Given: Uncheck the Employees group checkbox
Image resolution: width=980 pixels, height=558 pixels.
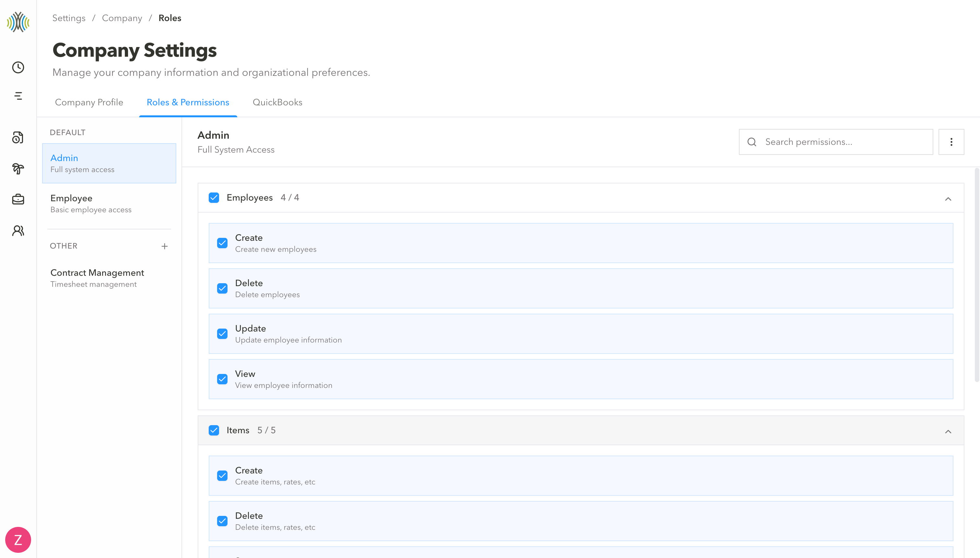Looking at the screenshot, I should tap(214, 198).
